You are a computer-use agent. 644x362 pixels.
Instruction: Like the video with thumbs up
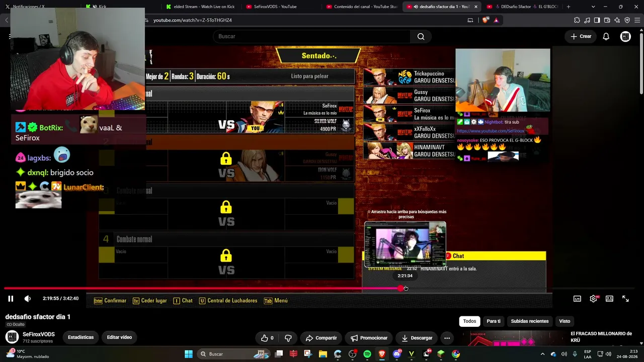pos(267,338)
